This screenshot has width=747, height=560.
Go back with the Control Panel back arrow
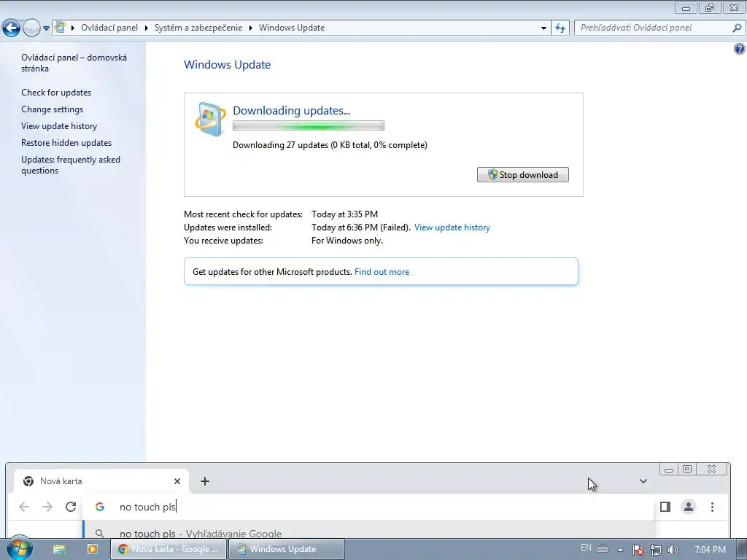(x=12, y=28)
